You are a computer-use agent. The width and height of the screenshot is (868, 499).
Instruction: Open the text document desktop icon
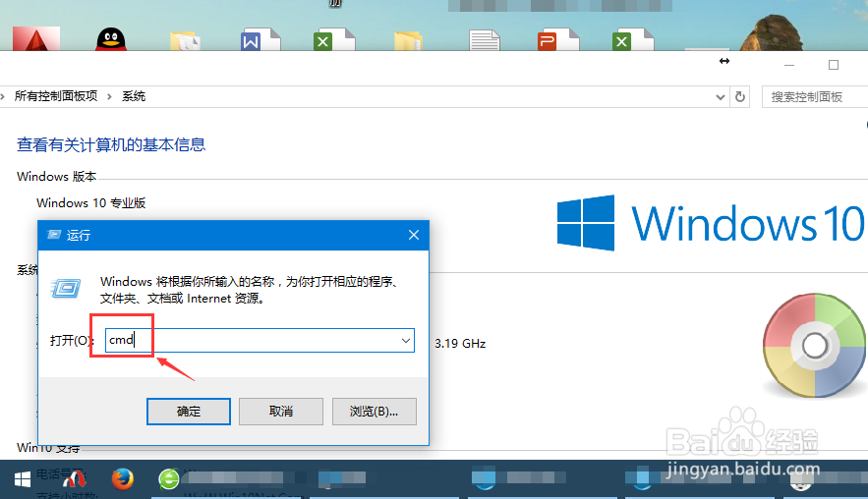pyautogui.click(x=485, y=40)
